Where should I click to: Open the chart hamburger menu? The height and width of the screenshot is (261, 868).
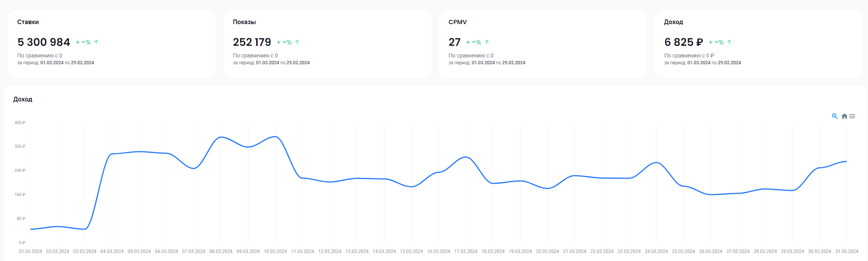click(x=852, y=116)
